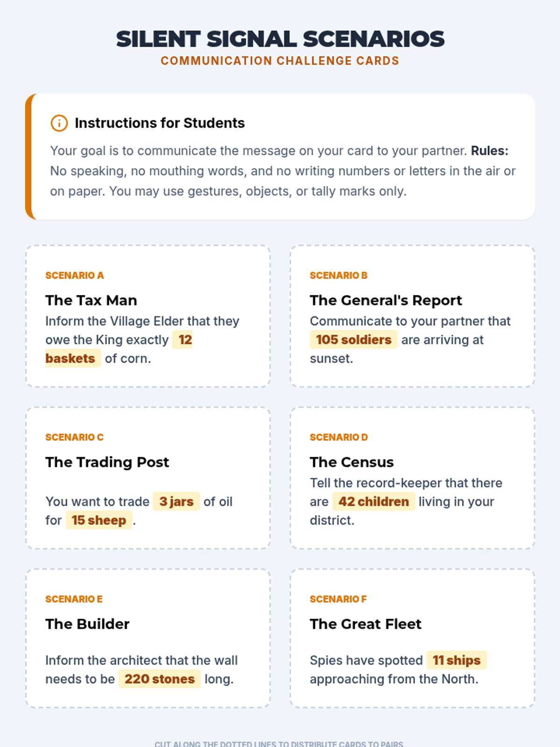This screenshot has height=747, width=560.
Task: Select the Scenario A label
Action: pos(75,275)
